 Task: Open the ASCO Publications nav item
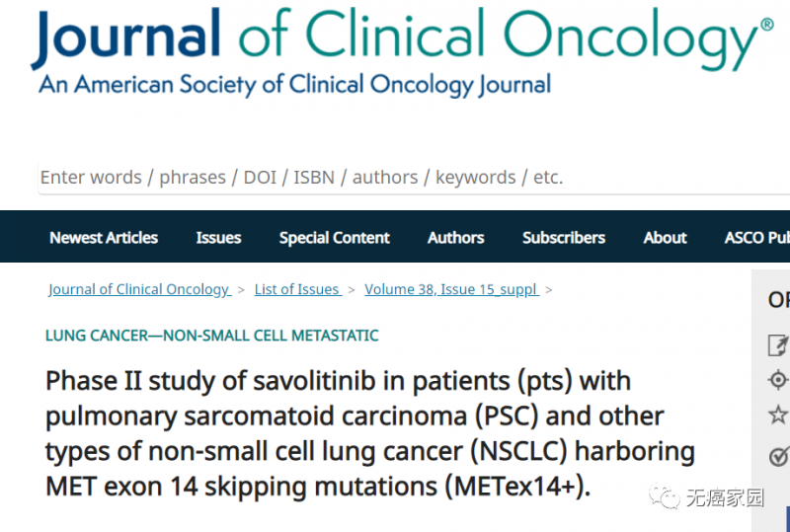[757, 237]
